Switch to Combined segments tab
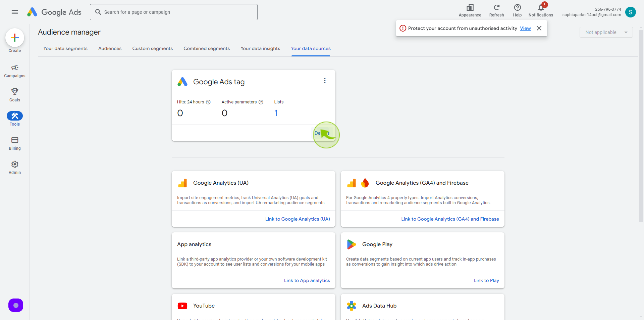The image size is (644, 320). (x=207, y=48)
